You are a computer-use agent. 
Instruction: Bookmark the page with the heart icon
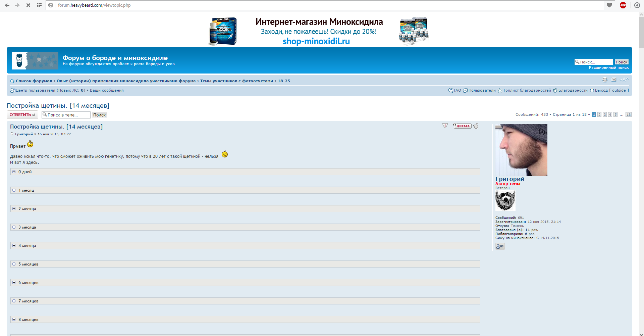609,5
